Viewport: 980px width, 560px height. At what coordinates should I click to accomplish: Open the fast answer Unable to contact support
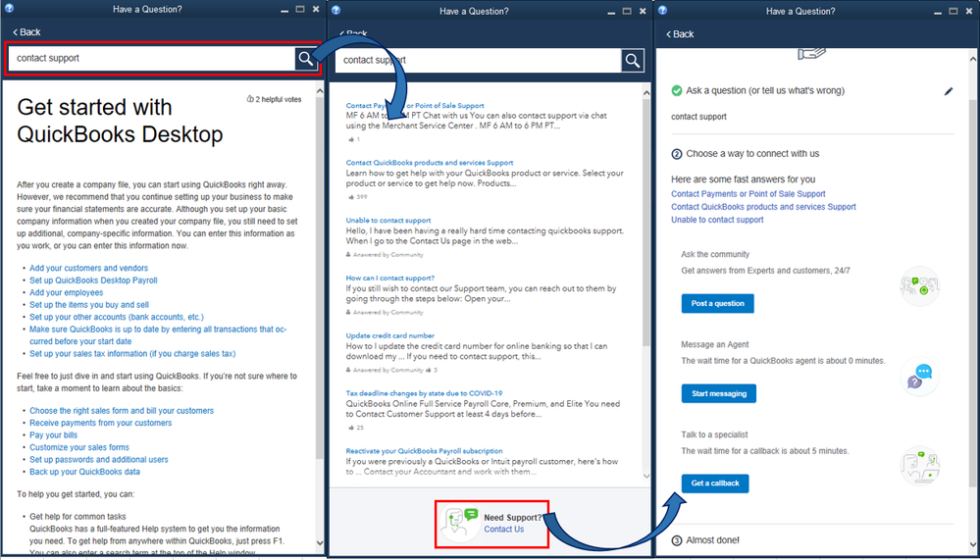(717, 220)
